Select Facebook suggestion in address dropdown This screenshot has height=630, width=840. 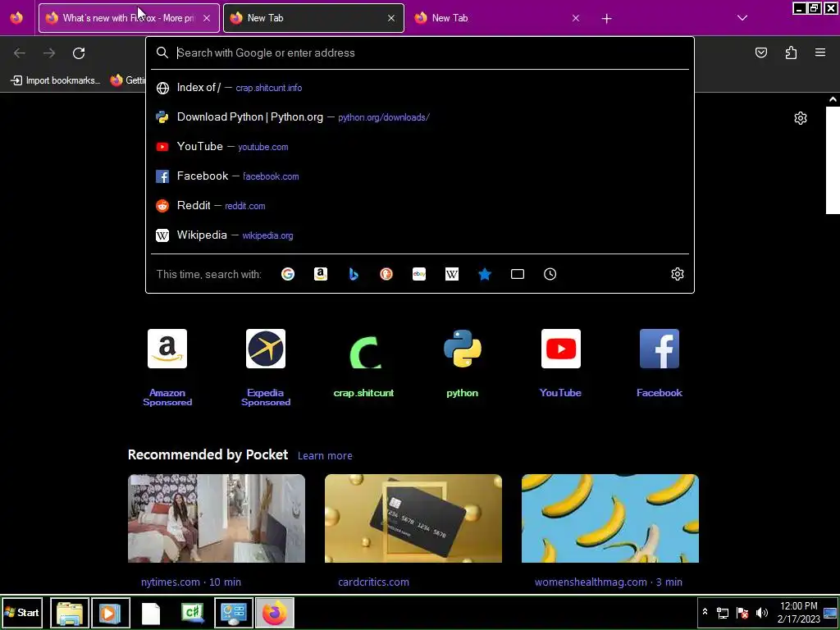[x=420, y=176]
